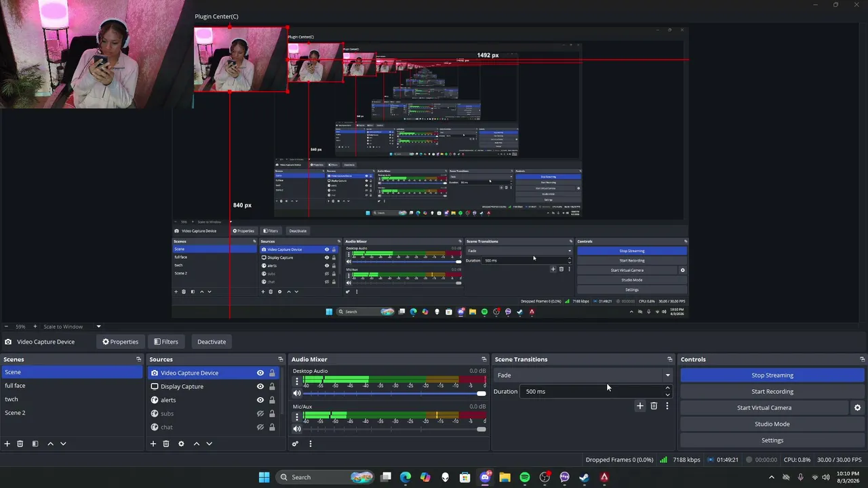The image size is (868, 488).
Task: Remove the transition with the Scene Transitions trash icon
Action: pos(654,406)
